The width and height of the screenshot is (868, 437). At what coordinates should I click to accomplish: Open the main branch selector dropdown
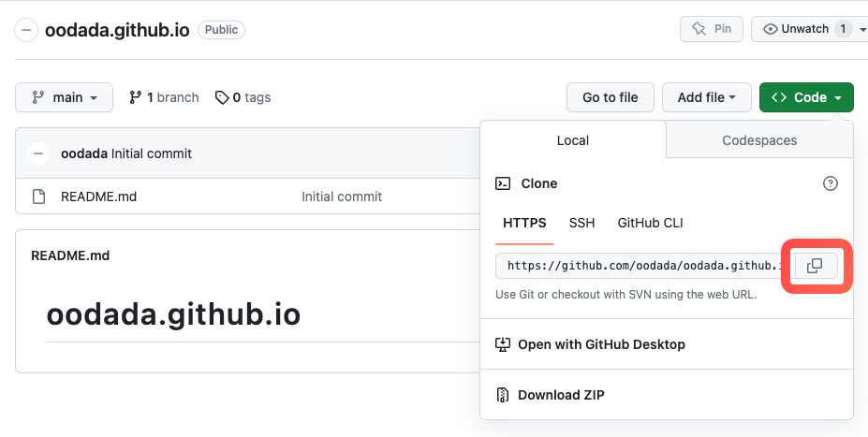click(65, 97)
